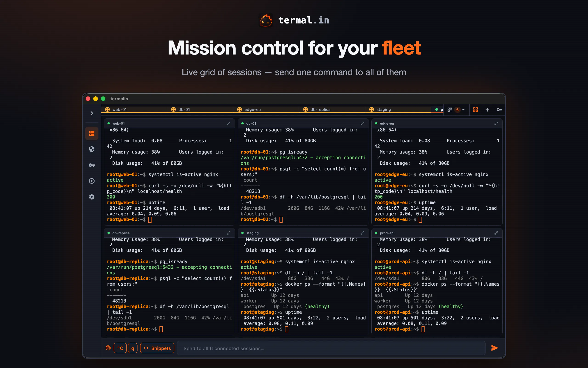Click the db-replica tab status circle icon
This screenshot has width=588, height=368.
tap(306, 109)
